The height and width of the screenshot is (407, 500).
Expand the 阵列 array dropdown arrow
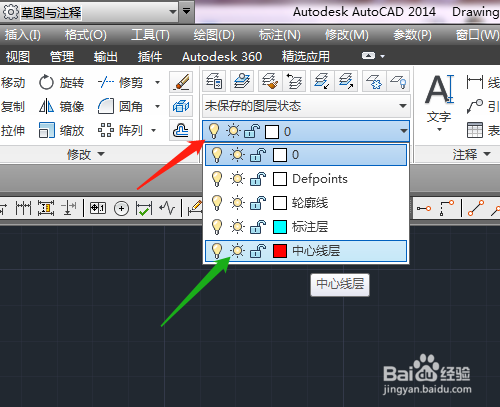point(153,130)
